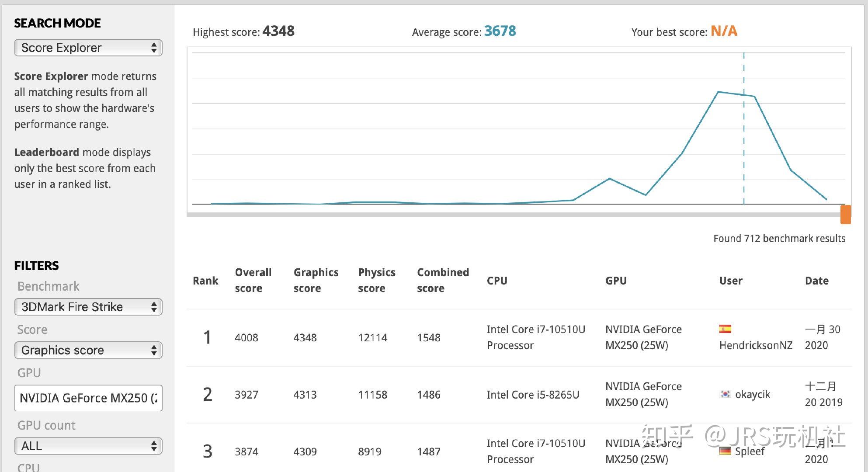Sort by Overall score column header

pos(253,280)
